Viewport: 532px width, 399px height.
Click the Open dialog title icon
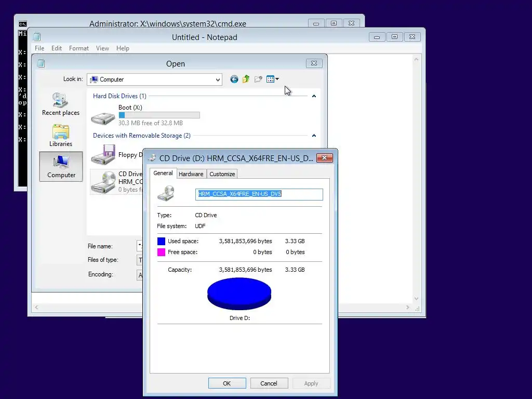coord(41,63)
